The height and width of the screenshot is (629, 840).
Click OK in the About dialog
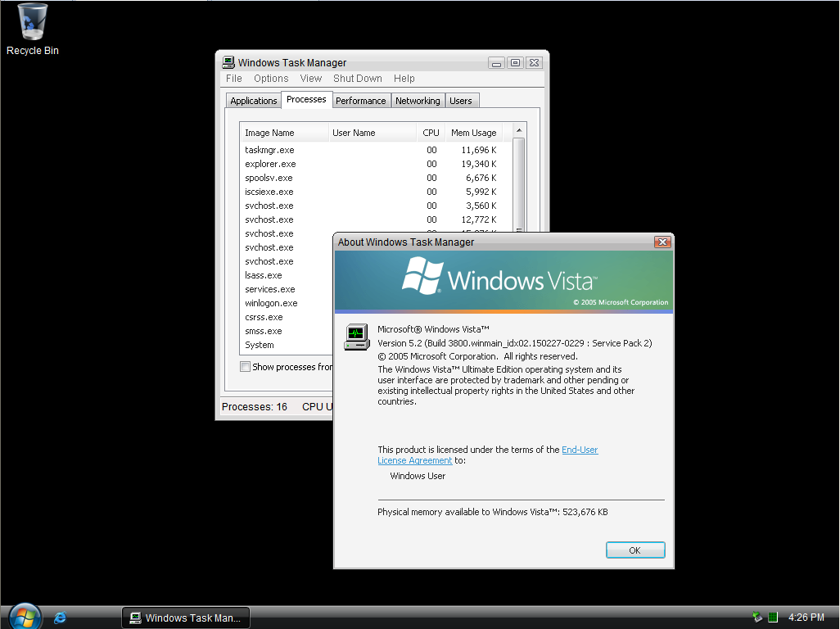635,550
